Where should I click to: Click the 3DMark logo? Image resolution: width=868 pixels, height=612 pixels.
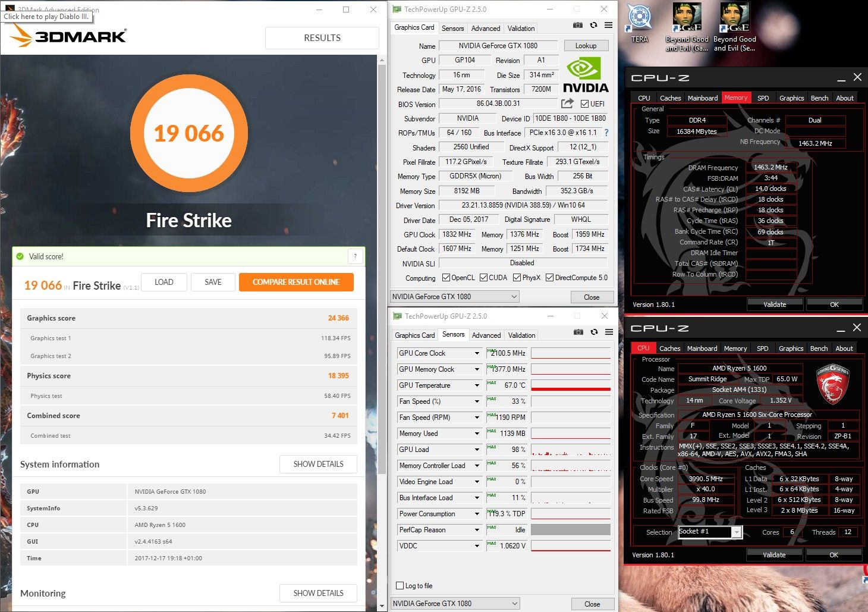coord(68,36)
